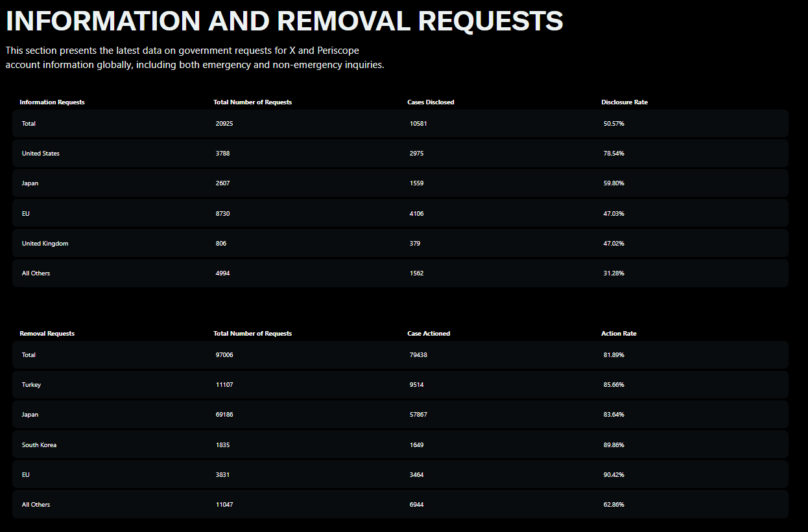Click action rate 62.86%
Screen dimensions: 808x532
pos(613,505)
